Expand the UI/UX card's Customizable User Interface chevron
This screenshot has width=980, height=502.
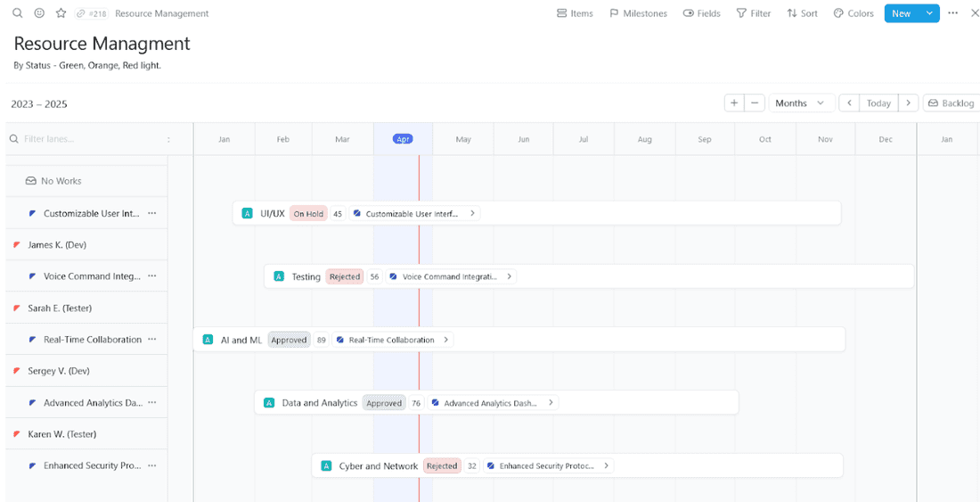pos(472,214)
